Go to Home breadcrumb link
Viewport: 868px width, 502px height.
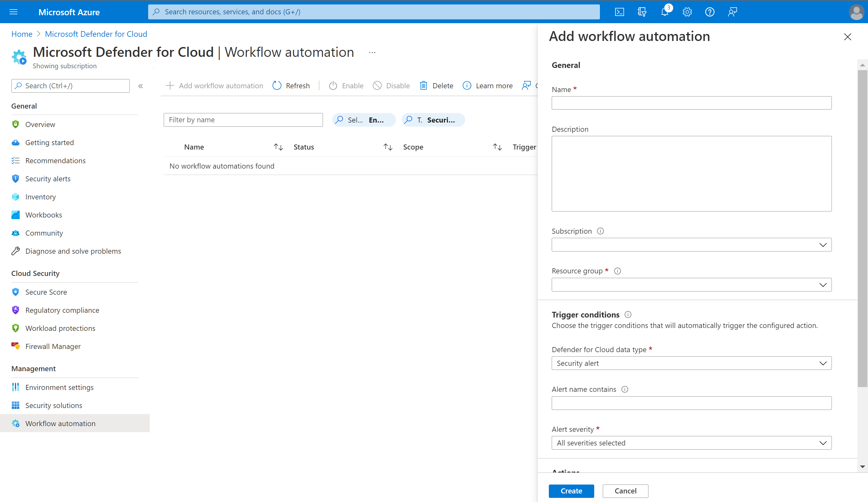(x=22, y=34)
